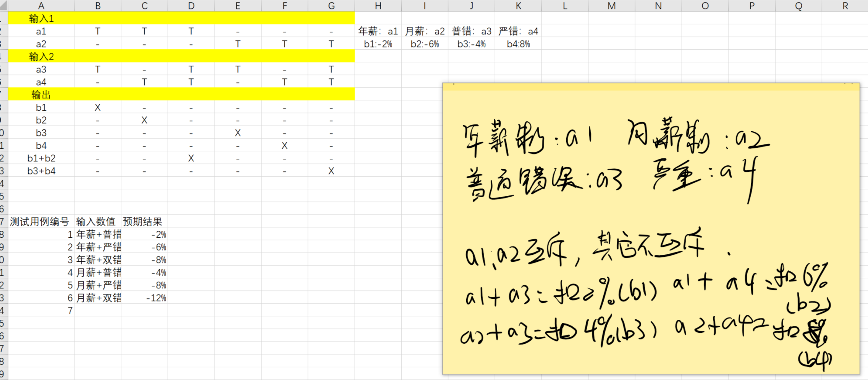The image size is (868, 380).
Task: Click the '-8%' result for 月薪+严错
Action: [x=144, y=285]
